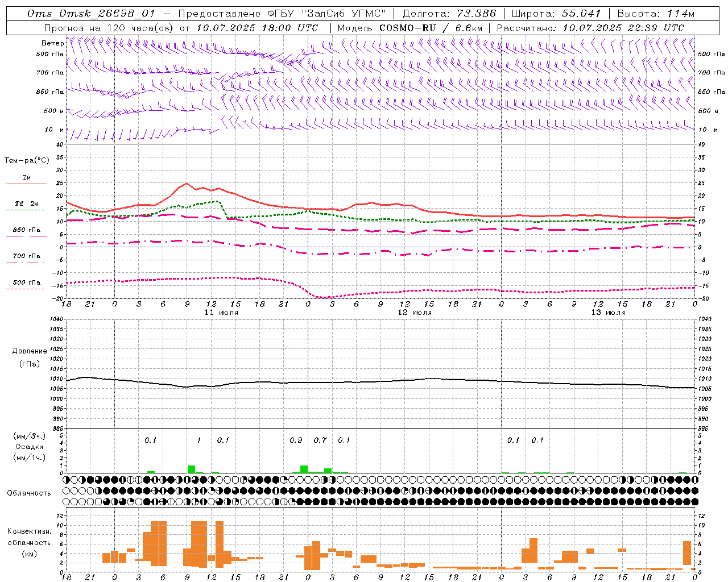Click the (мм/1ч.) precipitation unit label

pyautogui.click(x=30, y=458)
